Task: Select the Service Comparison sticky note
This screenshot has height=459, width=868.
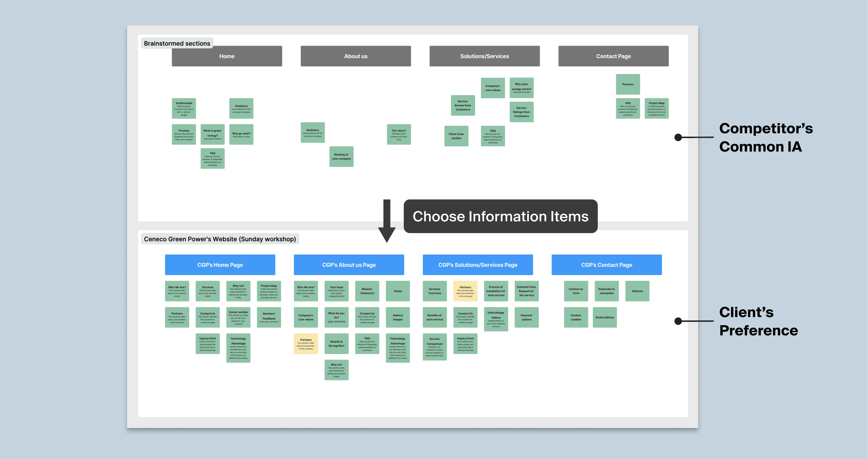Action: point(435,347)
